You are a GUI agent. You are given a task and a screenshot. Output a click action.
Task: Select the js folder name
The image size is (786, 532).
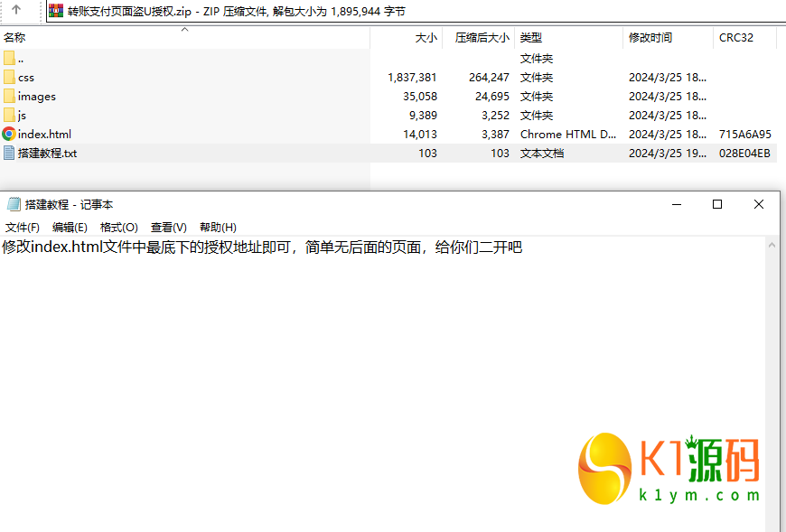click(x=22, y=116)
